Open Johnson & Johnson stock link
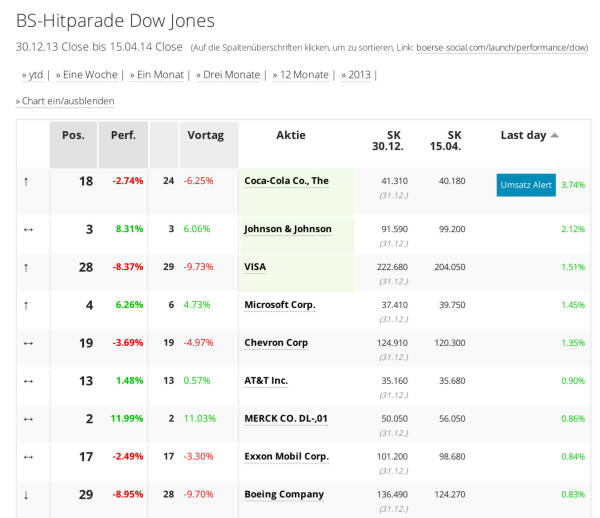Screen dimensions: 600x518 coord(287,229)
